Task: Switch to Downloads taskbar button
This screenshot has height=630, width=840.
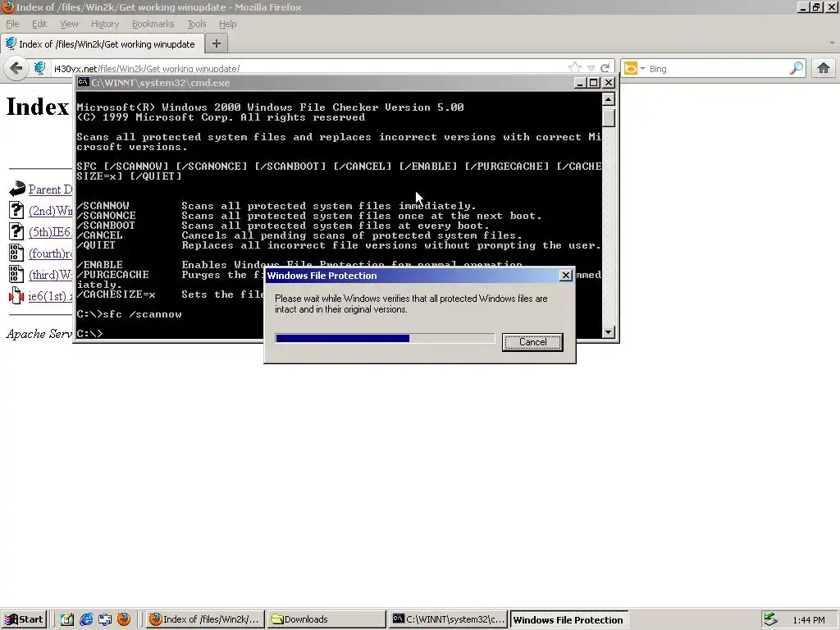Action: click(x=326, y=619)
